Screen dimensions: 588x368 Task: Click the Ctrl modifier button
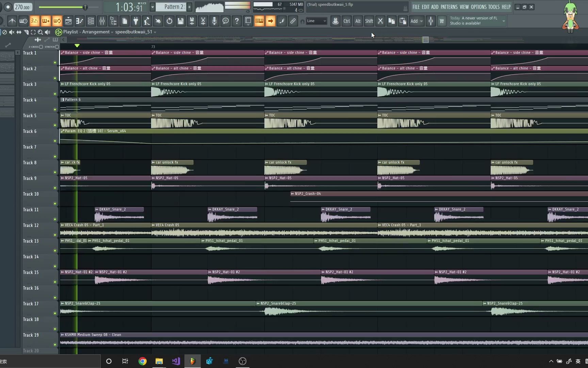tap(347, 21)
